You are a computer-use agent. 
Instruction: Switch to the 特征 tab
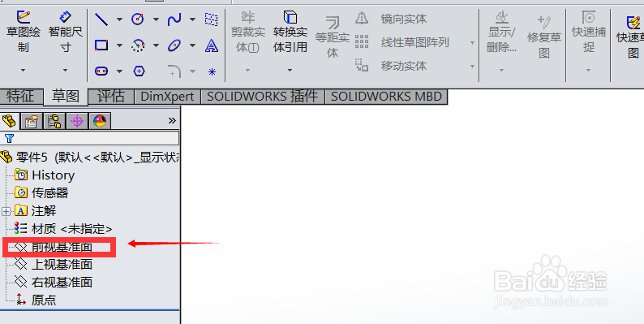pyautogui.click(x=21, y=97)
